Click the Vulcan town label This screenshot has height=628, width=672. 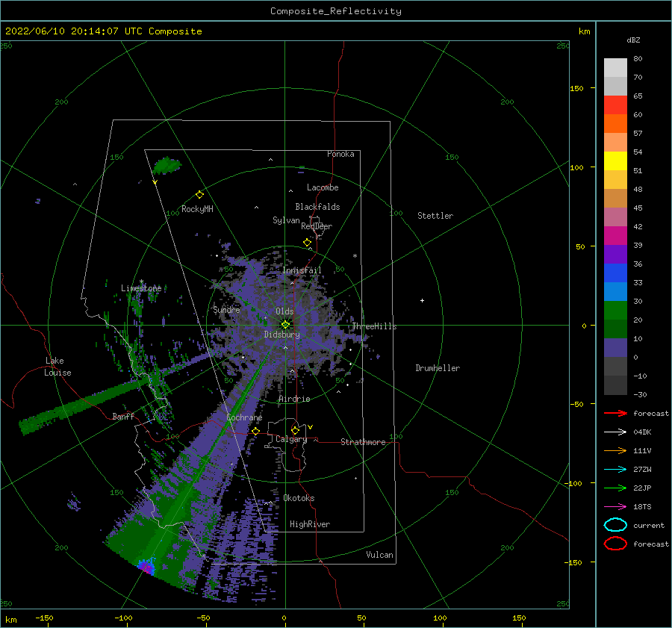[x=379, y=555]
